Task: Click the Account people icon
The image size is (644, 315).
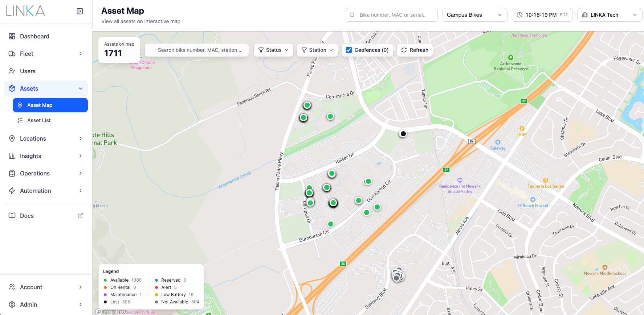Action: coord(12,287)
